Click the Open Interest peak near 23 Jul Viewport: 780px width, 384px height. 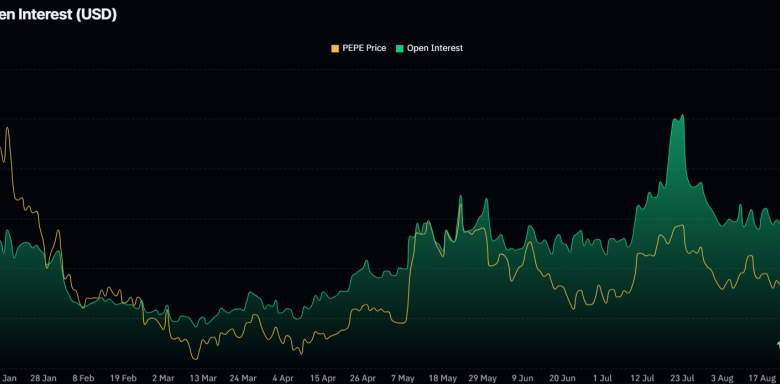(682, 115)
